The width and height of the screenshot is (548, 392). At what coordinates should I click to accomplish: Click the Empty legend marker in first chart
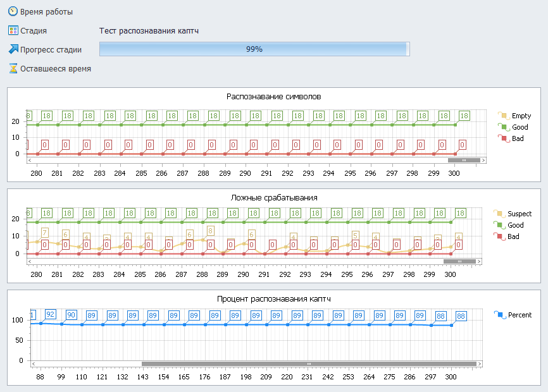[x=504, y=116]
